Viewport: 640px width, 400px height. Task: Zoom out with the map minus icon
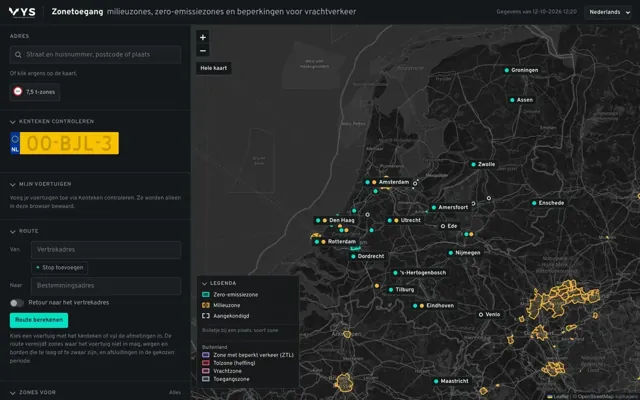point(203,51)
